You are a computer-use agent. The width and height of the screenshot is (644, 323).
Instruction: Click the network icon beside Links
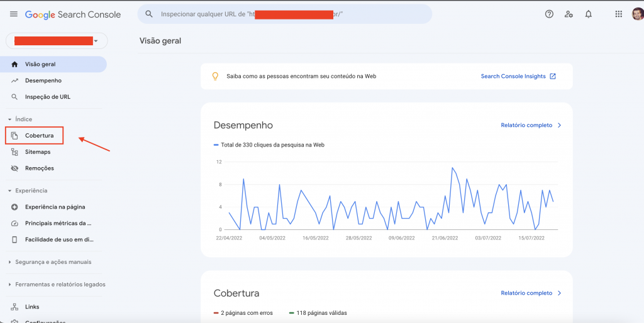15,307
